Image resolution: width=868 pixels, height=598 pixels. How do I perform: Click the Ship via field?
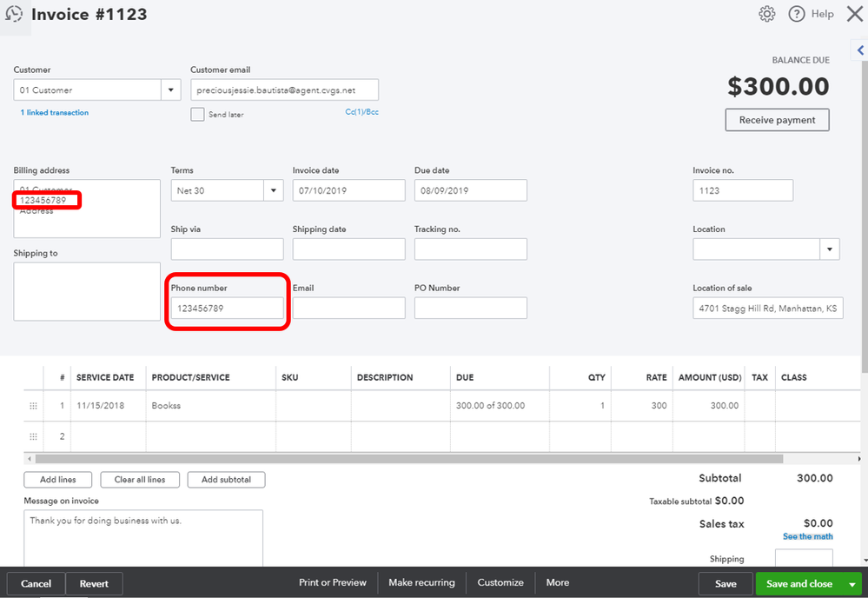[x=227, y=249]
